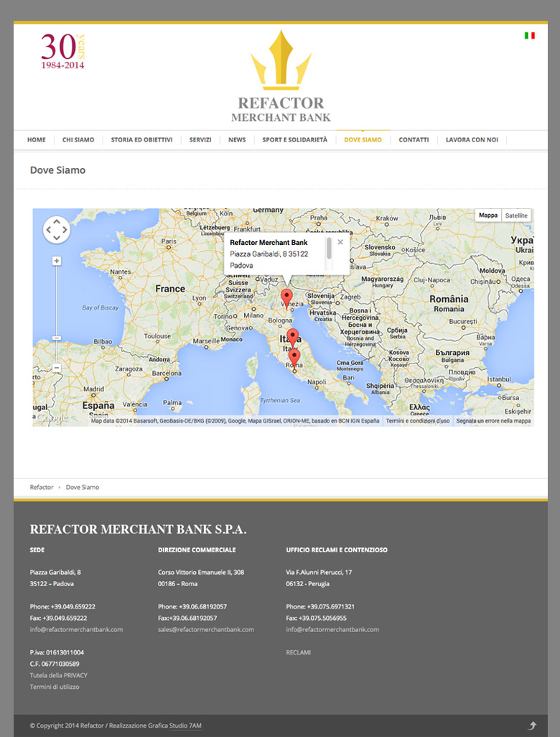Viewport: 560px width, 737px height.
Task: Click the UFFICIO RECLAMI E CONTENZIOSO heading
Action: (337, 550)
